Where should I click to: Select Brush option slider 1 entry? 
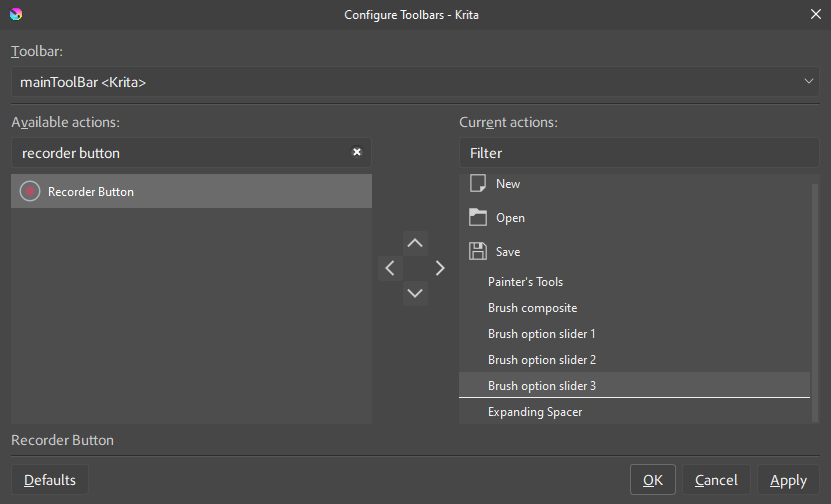coord(541,334)
